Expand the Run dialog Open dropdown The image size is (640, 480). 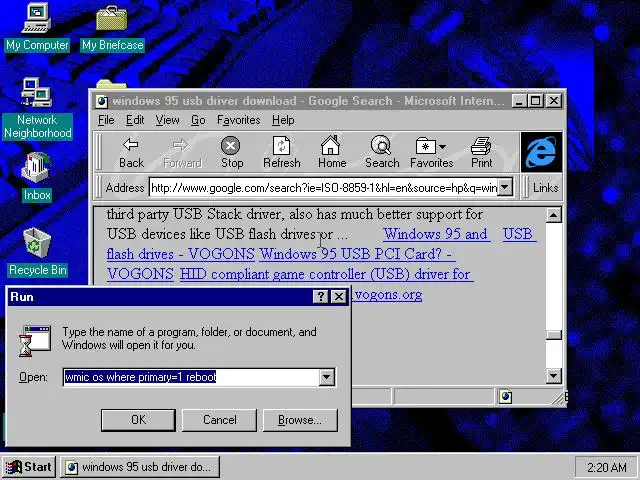327,377
